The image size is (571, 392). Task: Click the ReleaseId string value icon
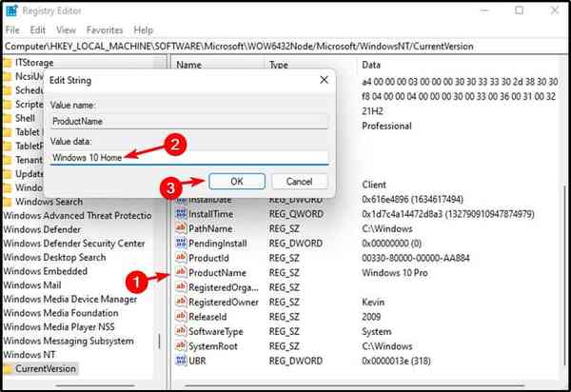181,316
